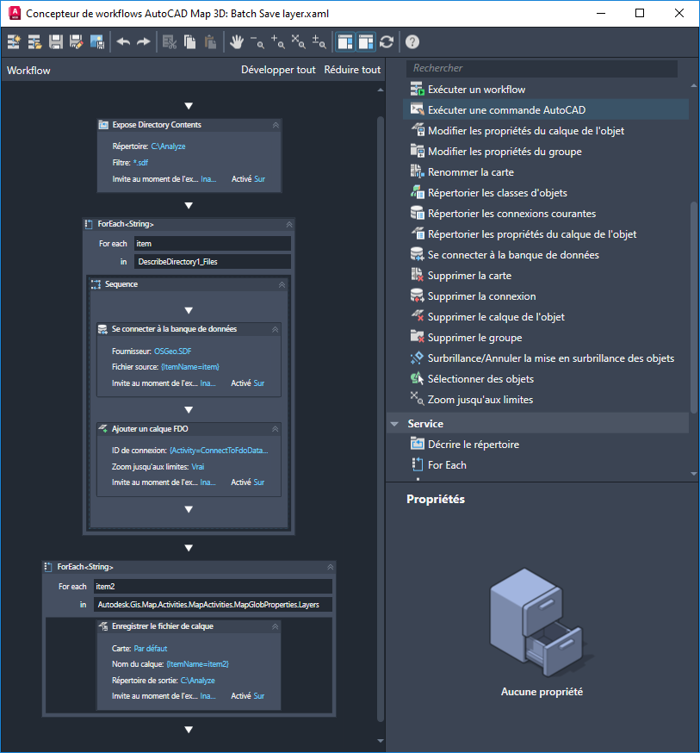This screenshot has width=700, height=753.
Task: Collapse the 'Ajouter un calque FDO' activity
Action: pyautogui.click(x=275, y=429)
